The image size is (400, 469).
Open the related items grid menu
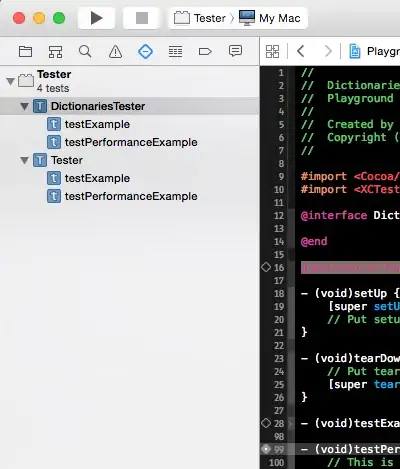point(272,51)
